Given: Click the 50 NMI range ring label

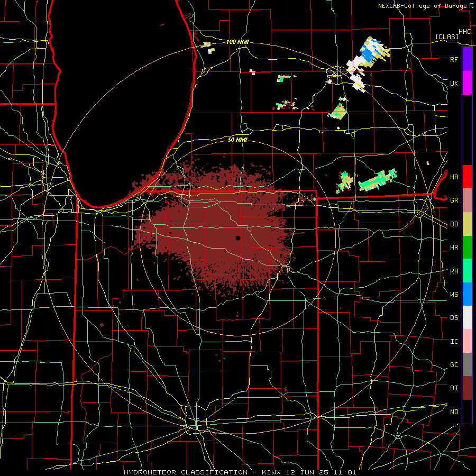Looking at the screenshot, I should 237,140.
